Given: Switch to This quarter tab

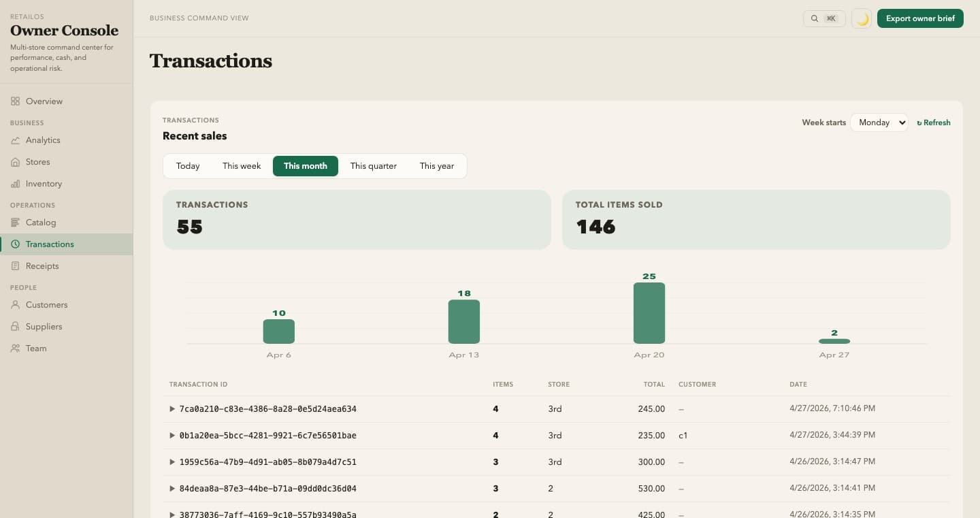Looking at the screenshot, I should (374, 166).
